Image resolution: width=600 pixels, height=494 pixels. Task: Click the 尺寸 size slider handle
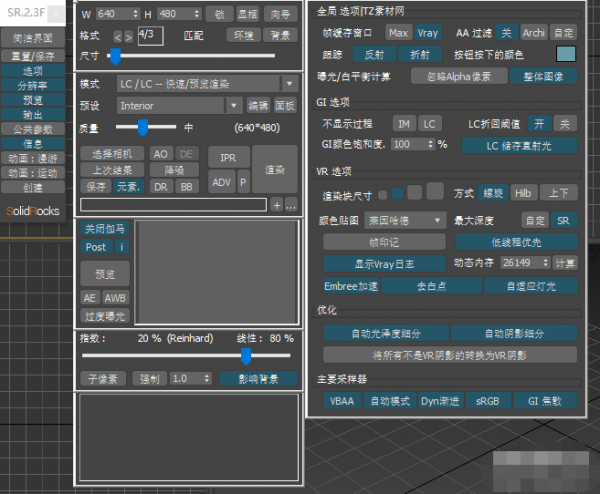115,56
